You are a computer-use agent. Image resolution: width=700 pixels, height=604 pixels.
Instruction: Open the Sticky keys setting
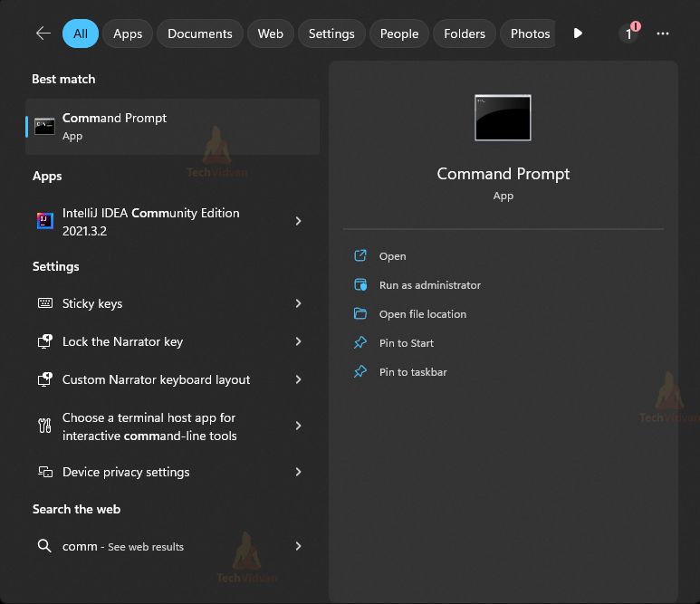coord(172,303)
